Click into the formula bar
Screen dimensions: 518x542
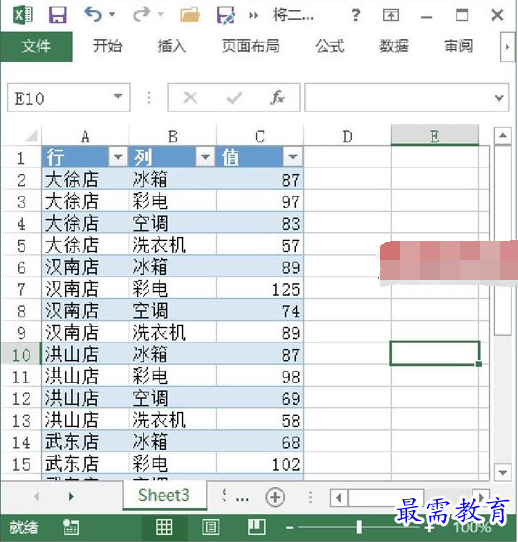tap(397, 98)
